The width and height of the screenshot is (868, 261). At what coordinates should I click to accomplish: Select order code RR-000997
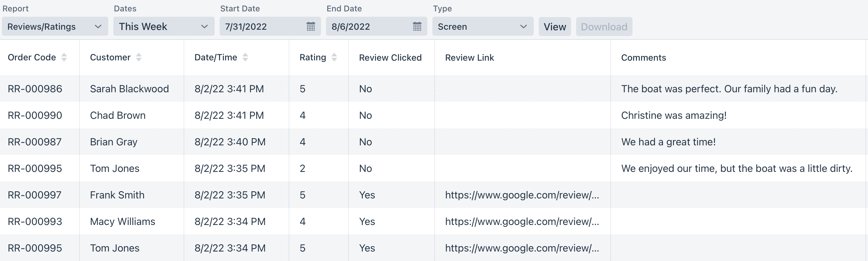35,195
